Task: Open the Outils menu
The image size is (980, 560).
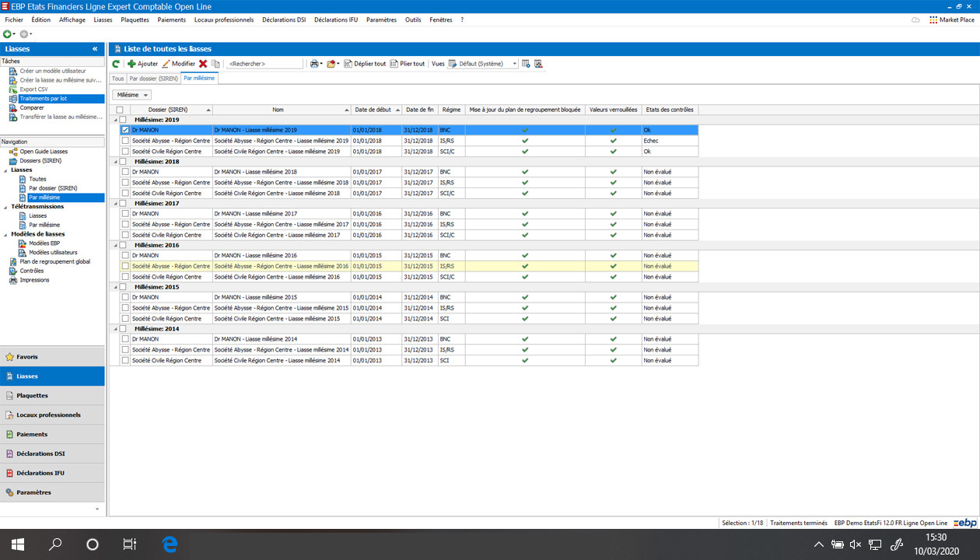Action: pos(413,19)
